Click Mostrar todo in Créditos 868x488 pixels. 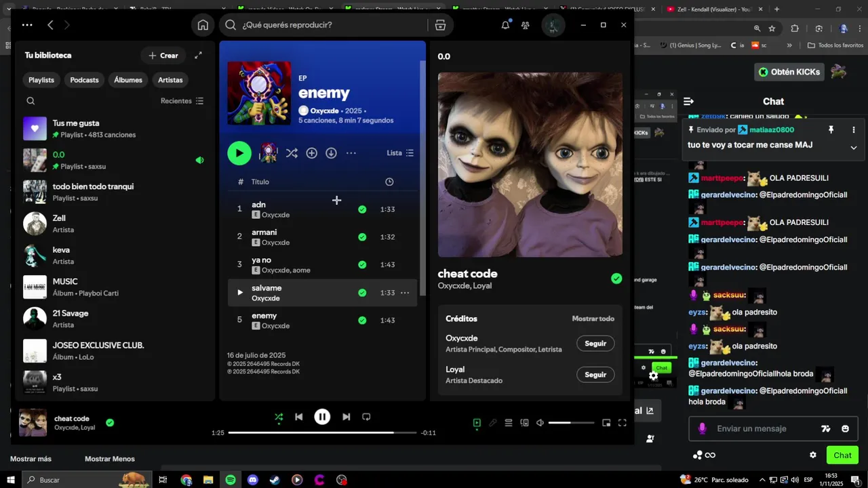[x=593, y=319]
